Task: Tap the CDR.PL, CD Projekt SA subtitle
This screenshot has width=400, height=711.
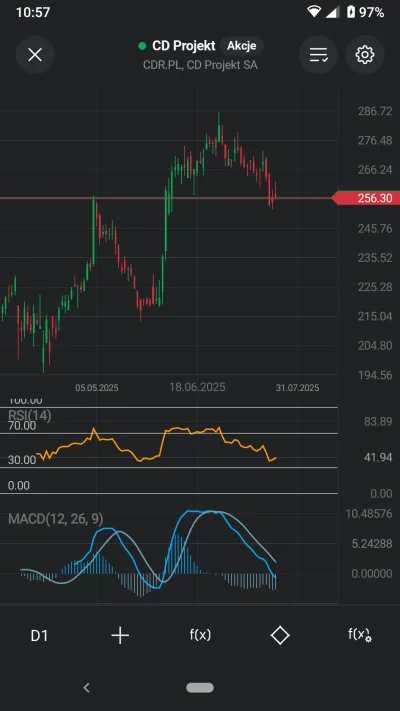Action: pyautogui.click(x=200, y=65)
